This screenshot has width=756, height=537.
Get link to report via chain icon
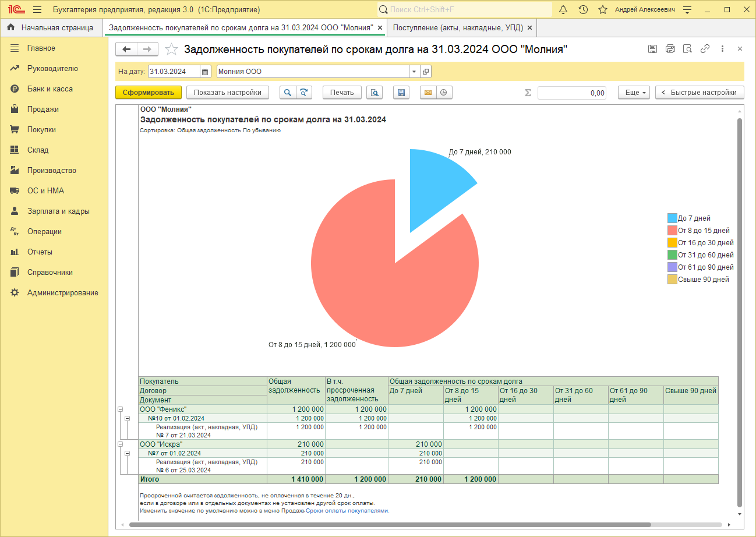point(705,49)
